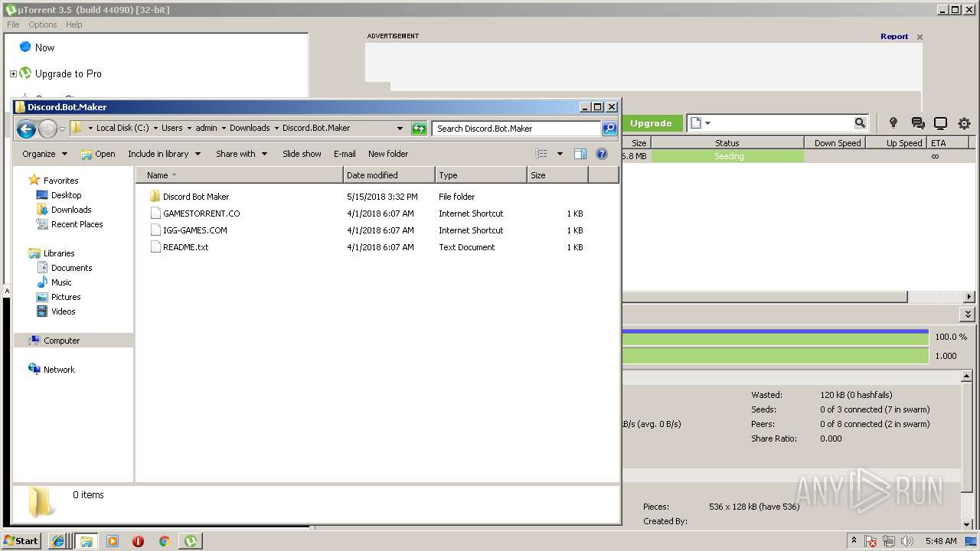The width and height of the screenshot is (980, 551).
Task: Click the uTorrent search magnifier icon
Action: tap(860, 123)
